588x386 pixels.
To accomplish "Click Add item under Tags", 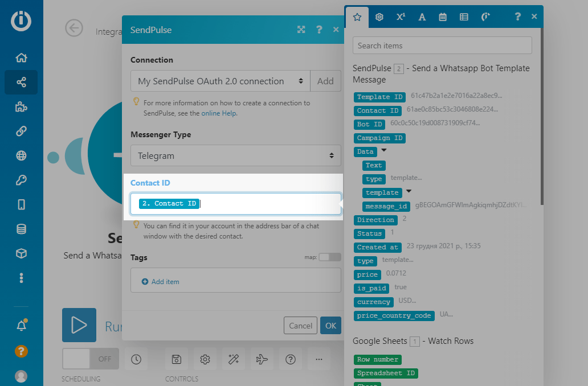I will (x=161, y=282).
